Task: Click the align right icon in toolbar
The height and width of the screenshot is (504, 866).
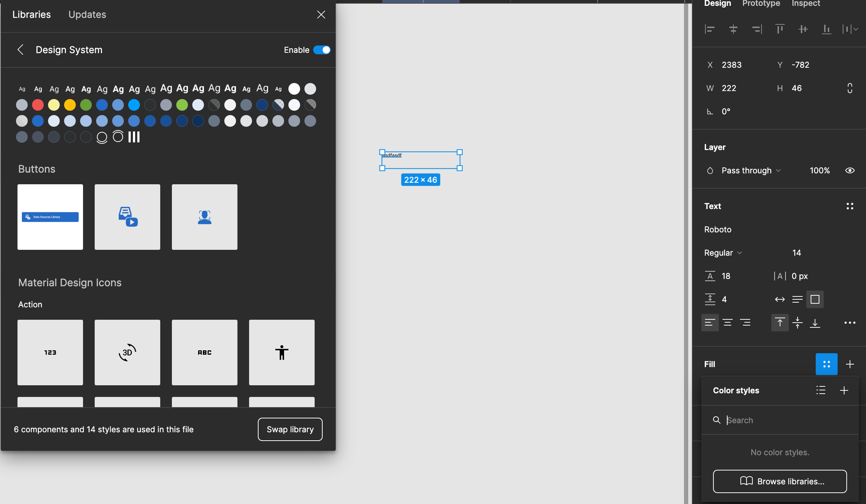Action: pyautogui.click(x=756, y=28)
